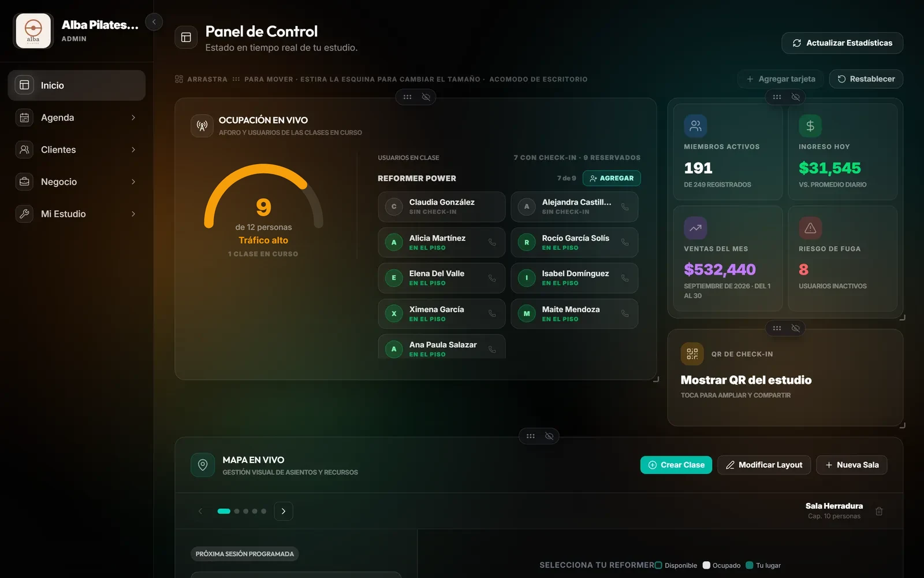
Task: Click the Ocupado legend swatch
Action: [x=706, y=565]
